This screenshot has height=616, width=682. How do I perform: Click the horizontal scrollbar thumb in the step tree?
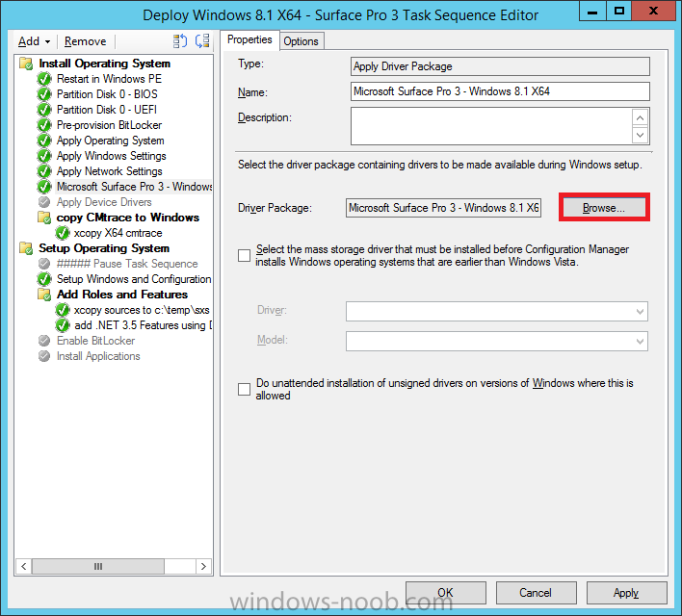point(98,567)
